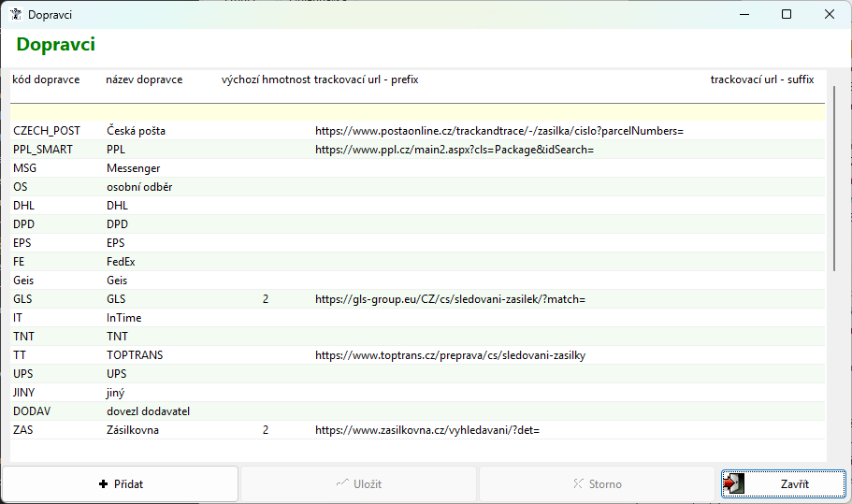Click the Zásilkovna default weight value 2
The image size is (852, 504).
(266, 430)
